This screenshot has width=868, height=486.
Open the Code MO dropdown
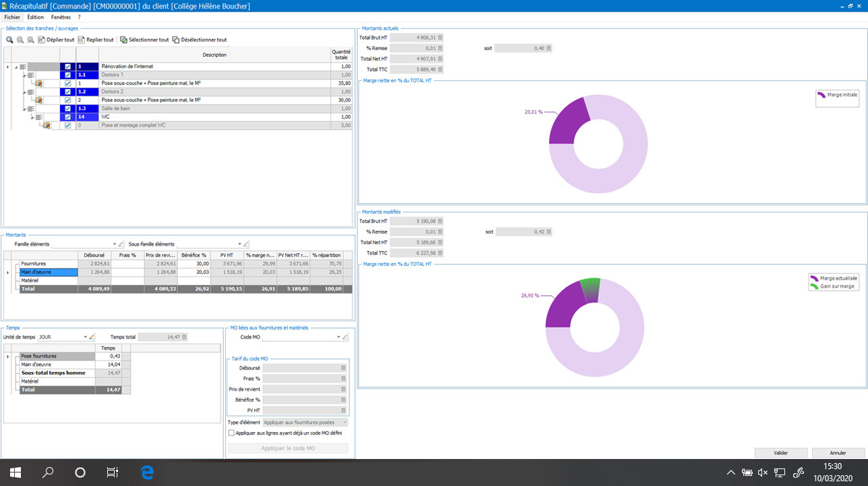click(339, 337)
